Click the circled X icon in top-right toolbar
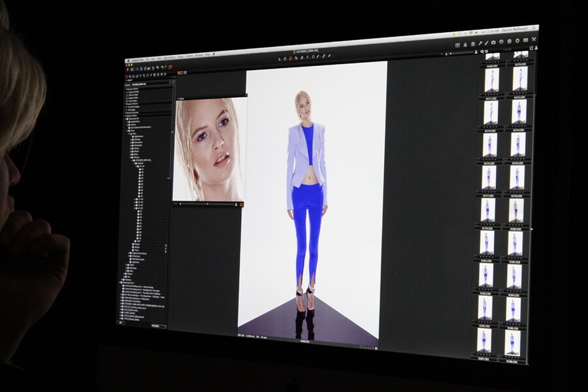This screenshot has height=392, width=588. (x=509, y=41)
